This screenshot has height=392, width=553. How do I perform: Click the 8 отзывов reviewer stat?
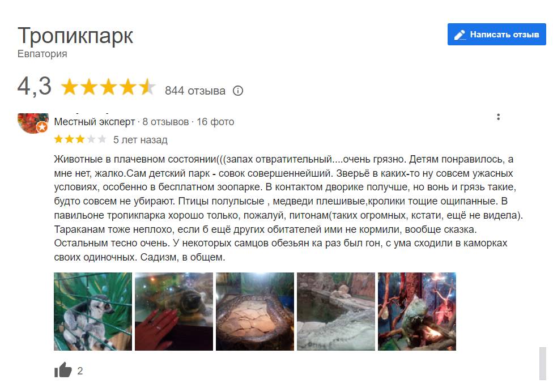coord(165,122)
